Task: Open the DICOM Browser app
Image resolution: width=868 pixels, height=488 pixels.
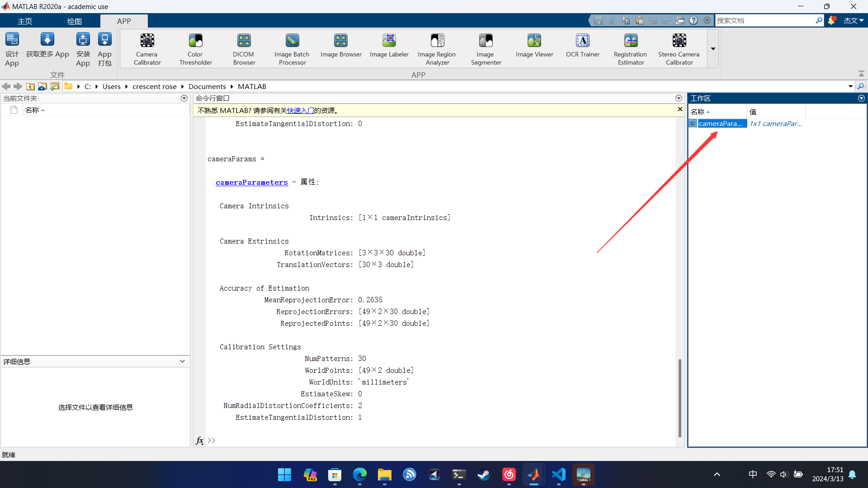Action: point(244,49)
